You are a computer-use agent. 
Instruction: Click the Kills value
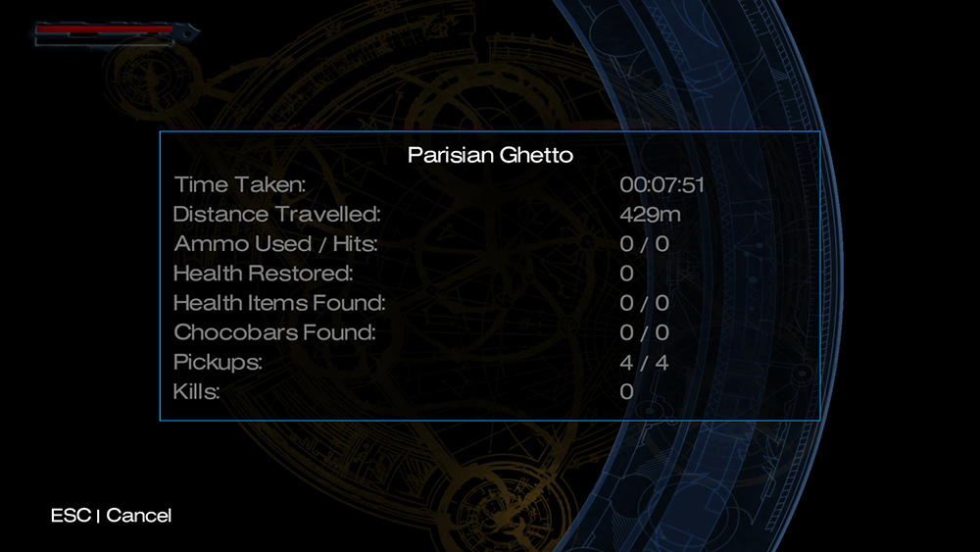627,392
